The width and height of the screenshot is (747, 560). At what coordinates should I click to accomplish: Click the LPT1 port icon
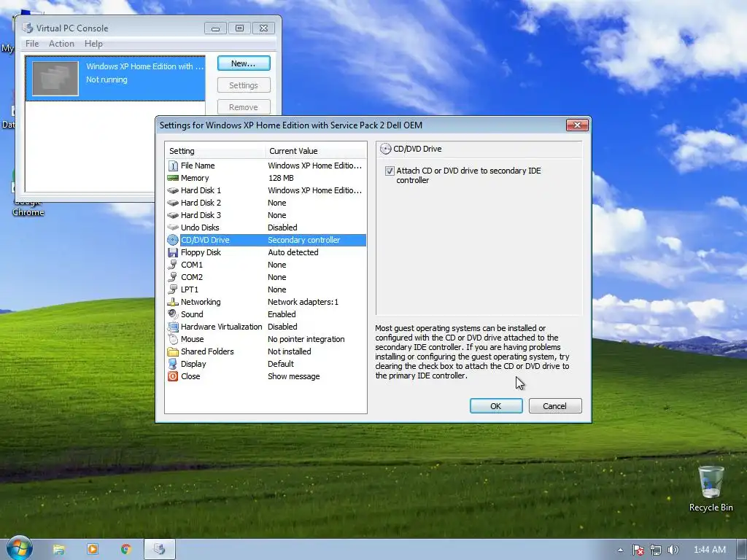tap(173, 289)
